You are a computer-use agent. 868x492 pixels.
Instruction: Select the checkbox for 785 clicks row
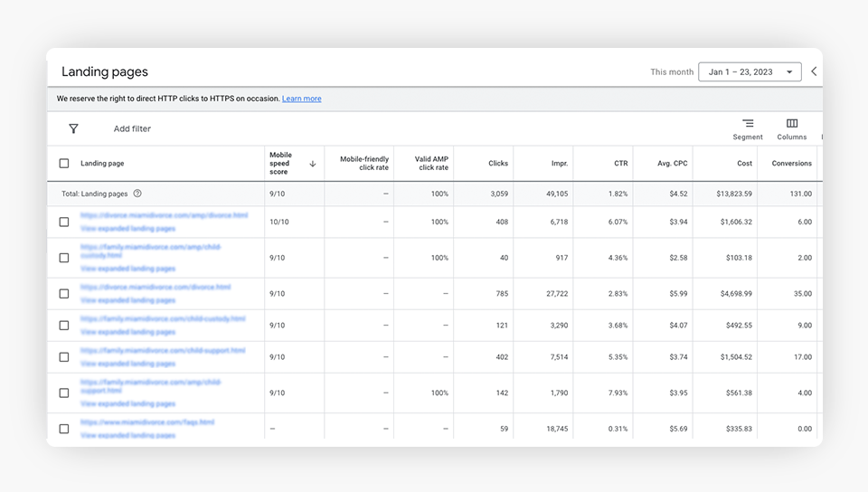coord(64,294)
